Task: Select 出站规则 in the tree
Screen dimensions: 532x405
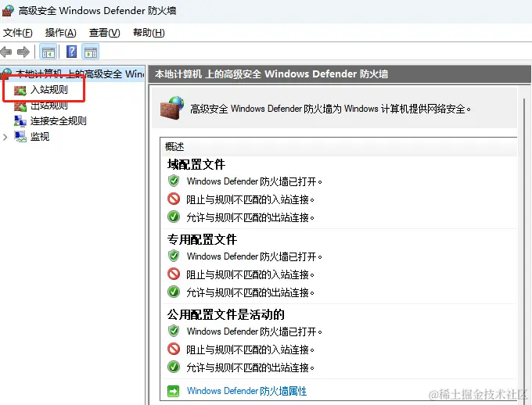Action: [49, 106]
